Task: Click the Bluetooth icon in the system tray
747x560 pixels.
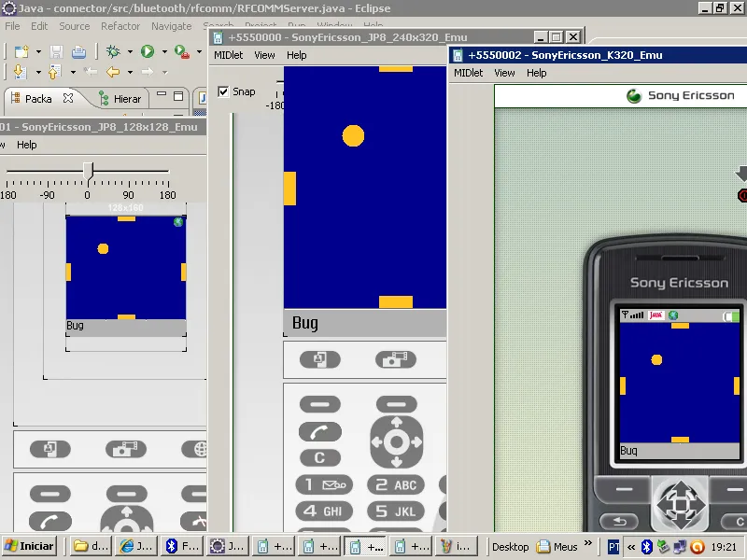Action: pos(646,547)
